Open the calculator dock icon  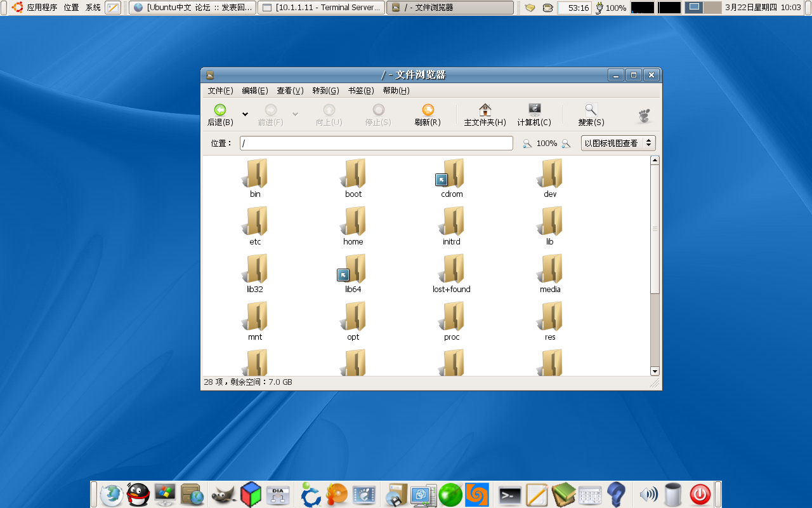click(x=590, y=495)
